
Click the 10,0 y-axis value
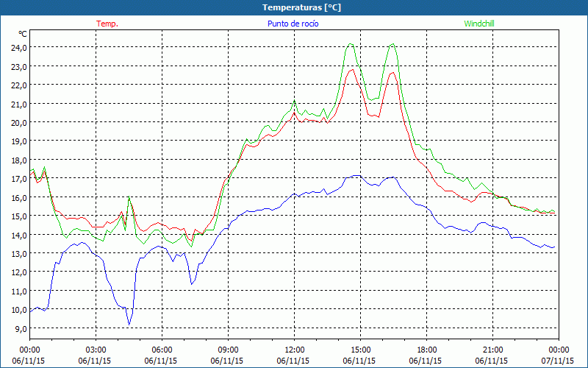pos(20,310)
